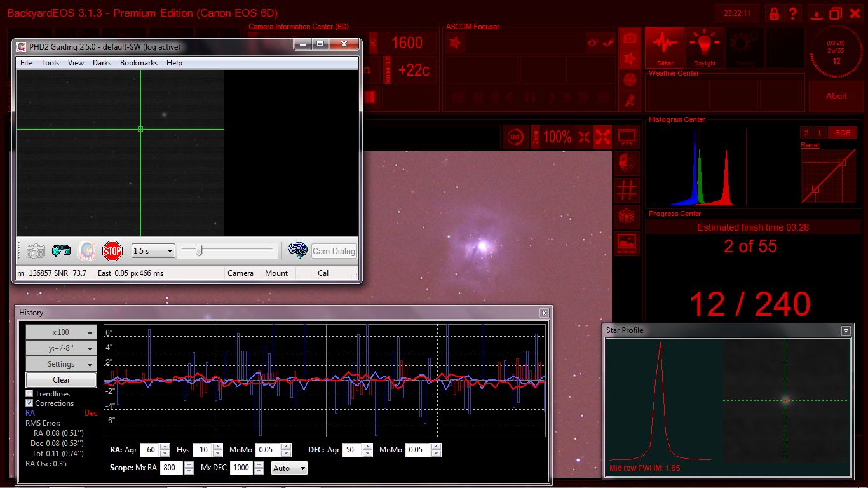
Task: Click the help question mark icon
Action: tap(793, 13)
